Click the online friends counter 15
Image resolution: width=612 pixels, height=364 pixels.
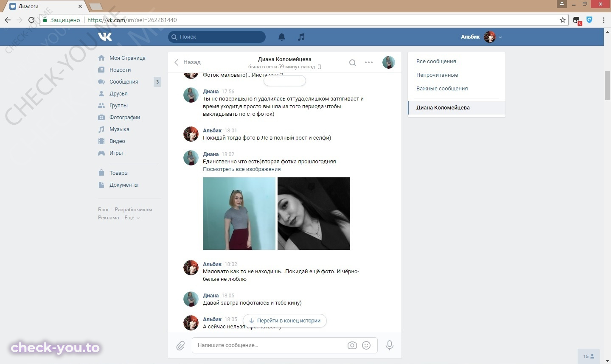click(x=589, y=356)
